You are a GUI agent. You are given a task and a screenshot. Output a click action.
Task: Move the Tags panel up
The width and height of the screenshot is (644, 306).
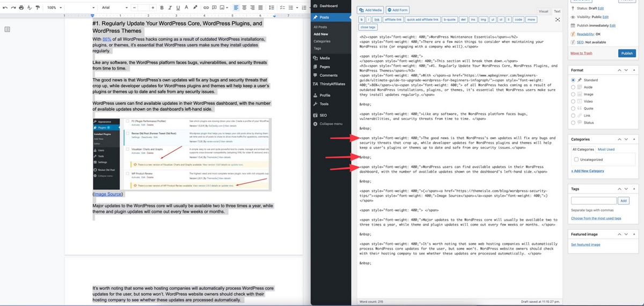[620, 189]
